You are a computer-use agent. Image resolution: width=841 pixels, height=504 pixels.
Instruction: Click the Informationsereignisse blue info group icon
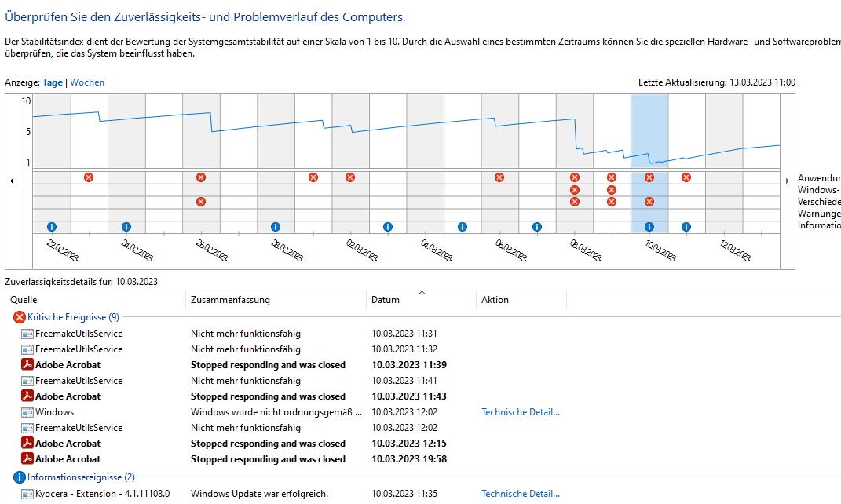coord(20,477)
